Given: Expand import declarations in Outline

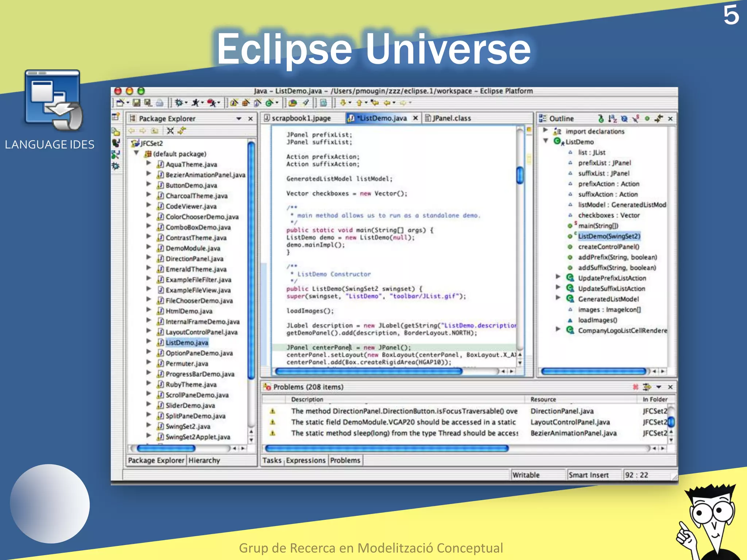Looking at the screenshot, I should point(545,130).
